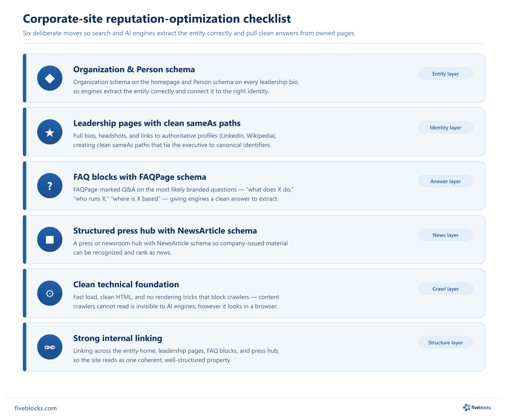Select the Answer layer tag
The image size is (508, 420).
coord(446,181)
